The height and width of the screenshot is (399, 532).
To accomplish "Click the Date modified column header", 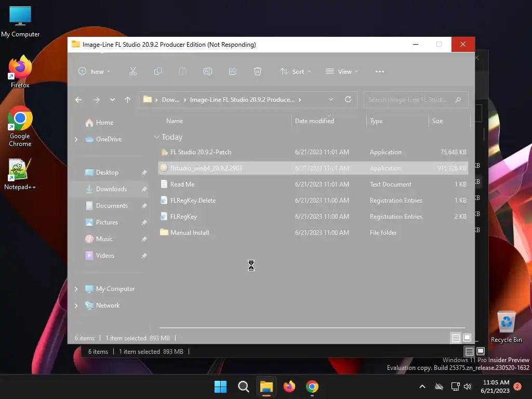I will pyautogui.click(x=314, y=121).
